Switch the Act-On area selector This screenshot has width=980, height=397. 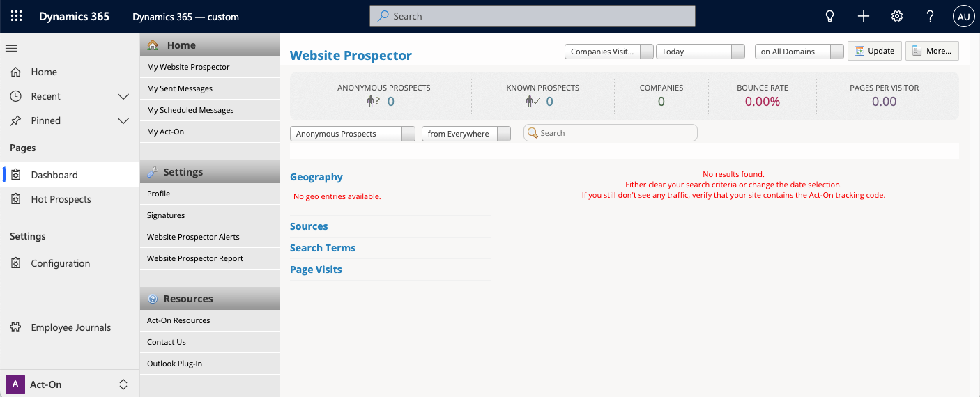[x=123, y=384]
